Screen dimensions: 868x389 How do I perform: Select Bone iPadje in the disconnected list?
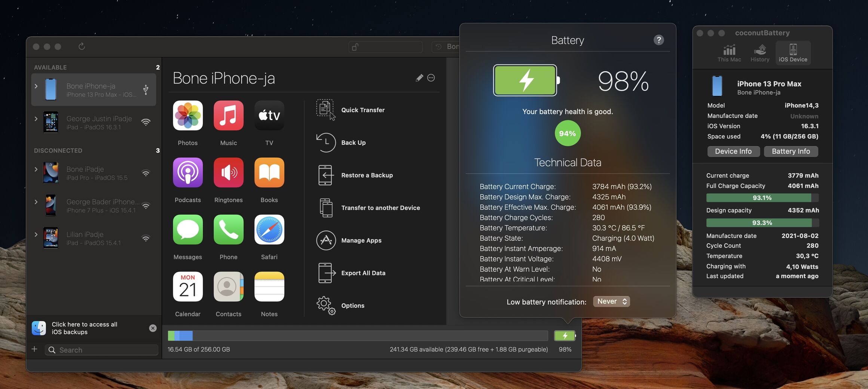94,173
